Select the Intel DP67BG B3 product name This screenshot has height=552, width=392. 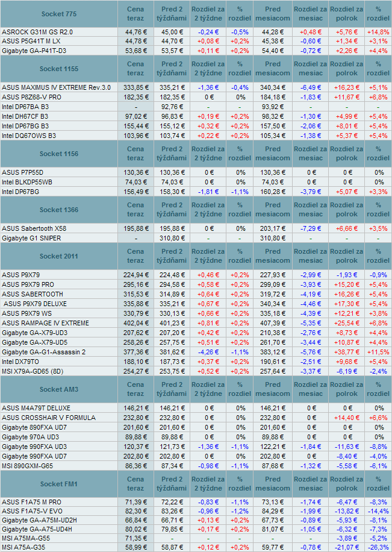click(x=25, y=126)
